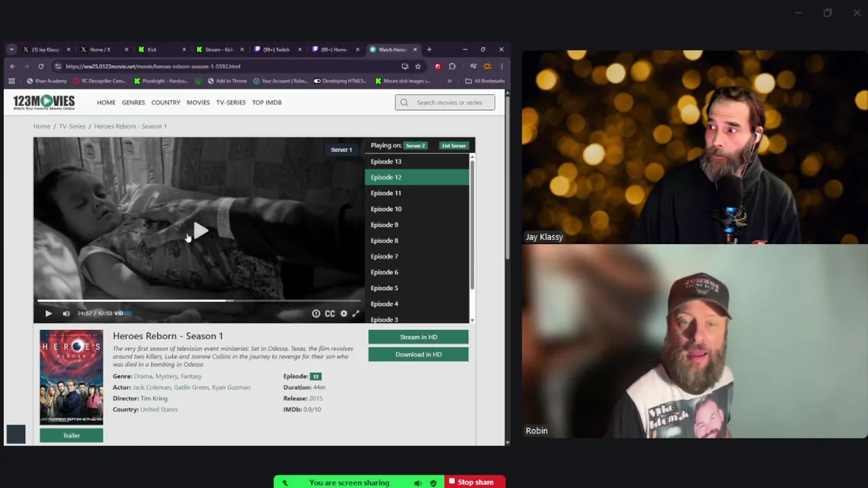Screen dimensions: 868x488
Task: Go to Home breadcrumb link
Action: pos(41,126)
